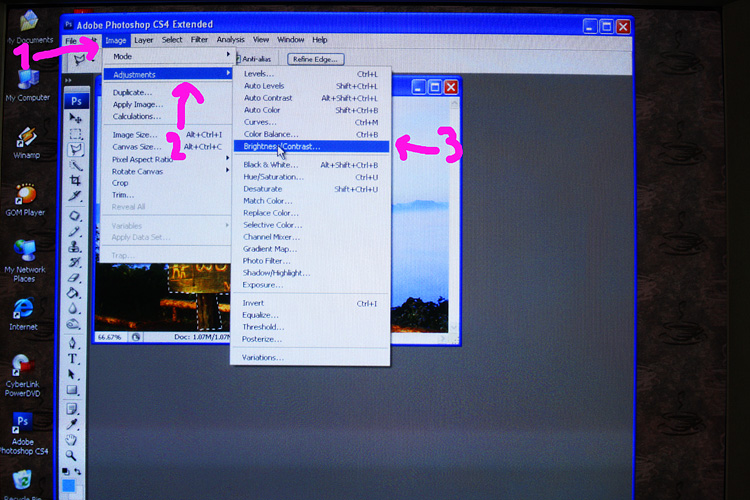Open the File menu
The height and width of the screenshot is (500, 750).
(71, 41)
